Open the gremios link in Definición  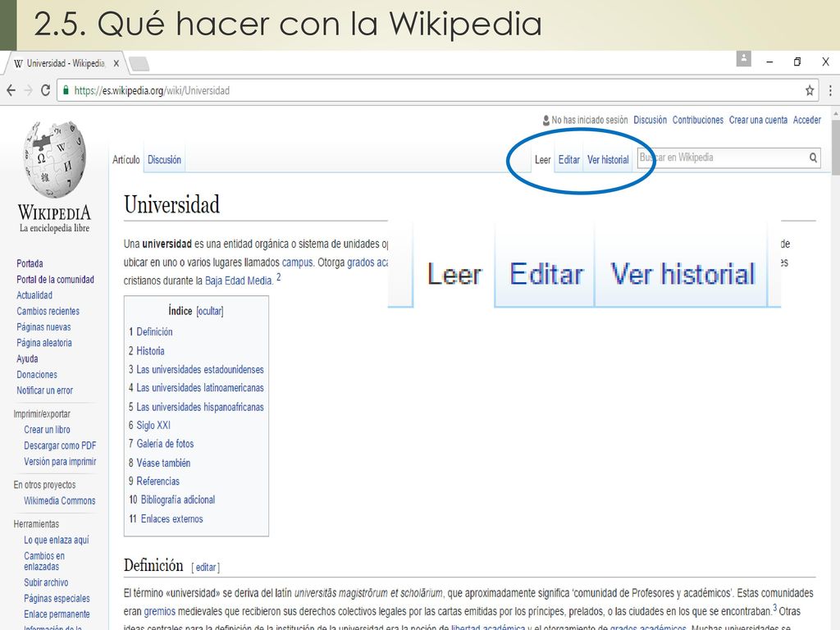160,611
